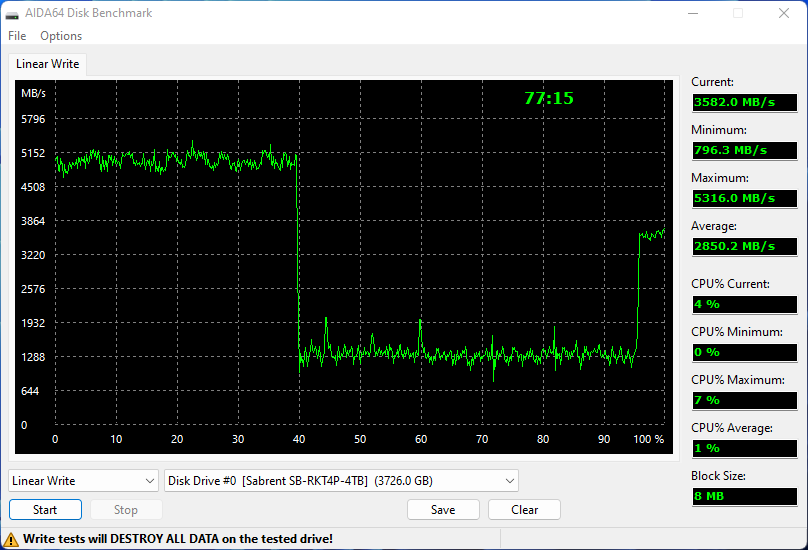Select the Linear Write tab

[x=47, y=64]
